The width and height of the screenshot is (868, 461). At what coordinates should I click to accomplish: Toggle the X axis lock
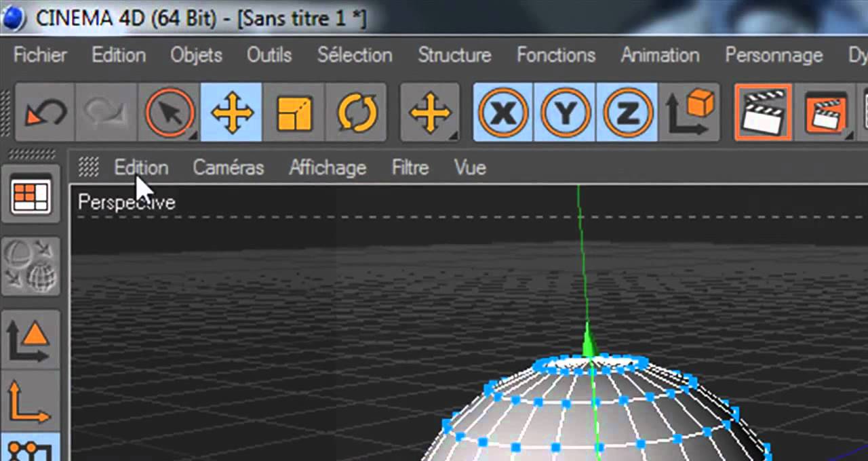pyautogui.click(x=503, y=113)
